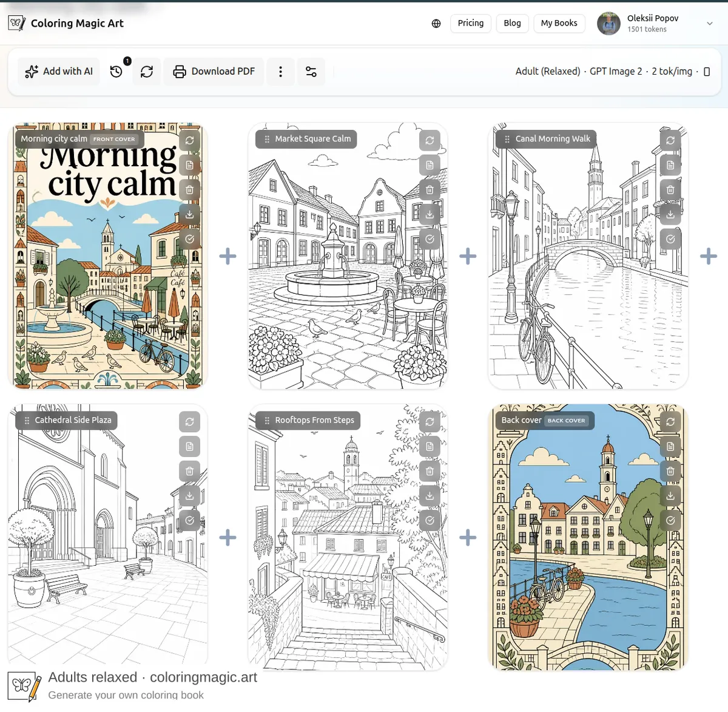The width and height of the screenshot is (728, 712).
Task: Regenerate the Back cover image
Action: 670,422
